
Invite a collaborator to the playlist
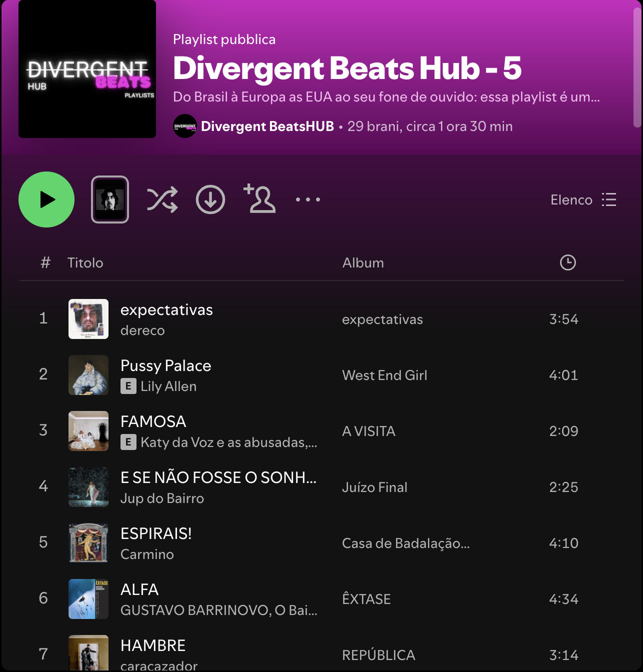pyautogui.click(x=259, y=199)
